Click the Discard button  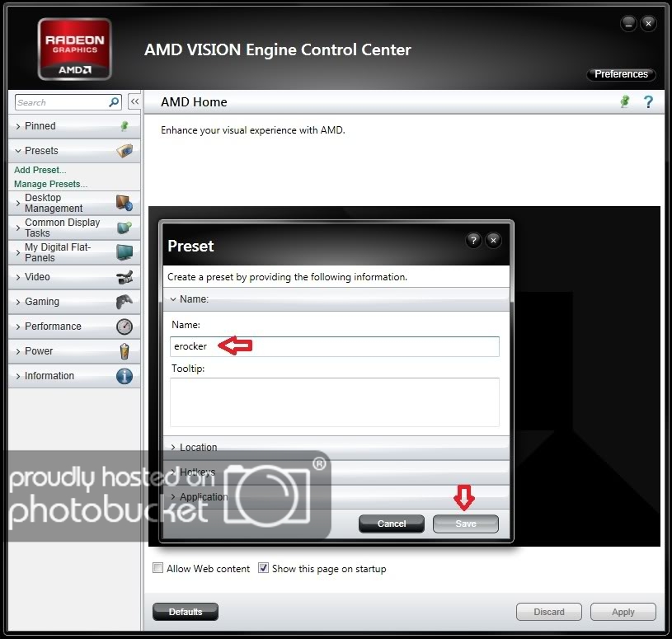tap(548, 612)
